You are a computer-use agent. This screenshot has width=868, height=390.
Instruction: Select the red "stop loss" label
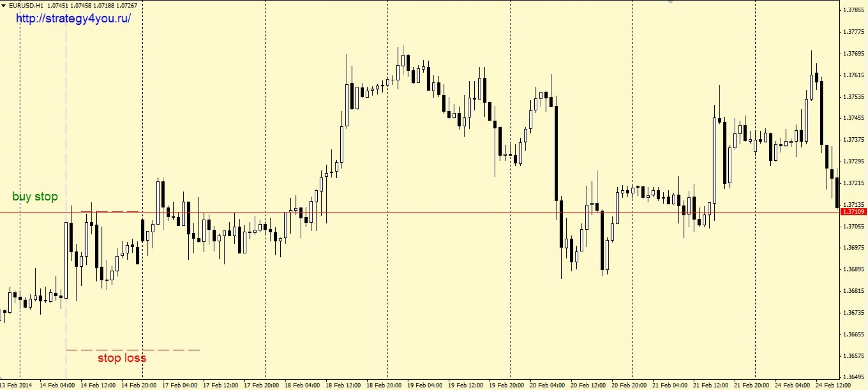coord(122,358)
